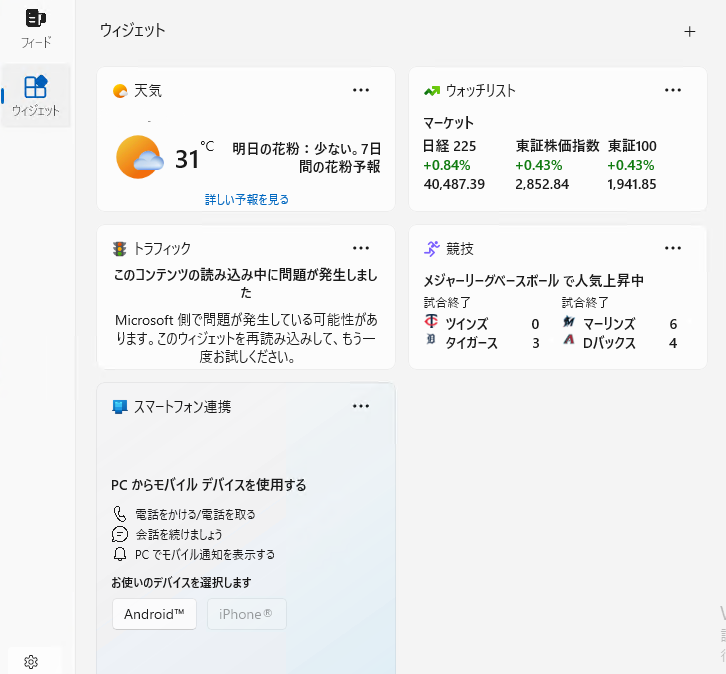Click the ウィジェット page heading

tap(132, 31)
